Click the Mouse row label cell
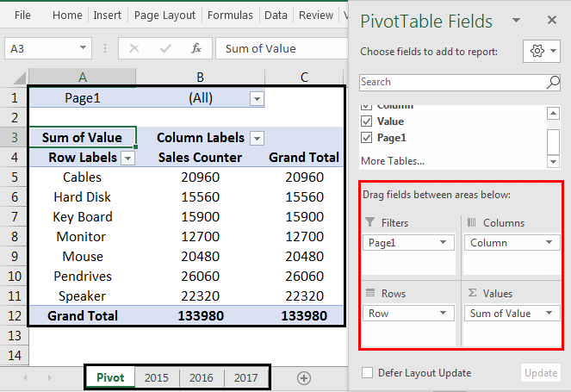This screenshot has width=571, height=392. pos(83,257)
